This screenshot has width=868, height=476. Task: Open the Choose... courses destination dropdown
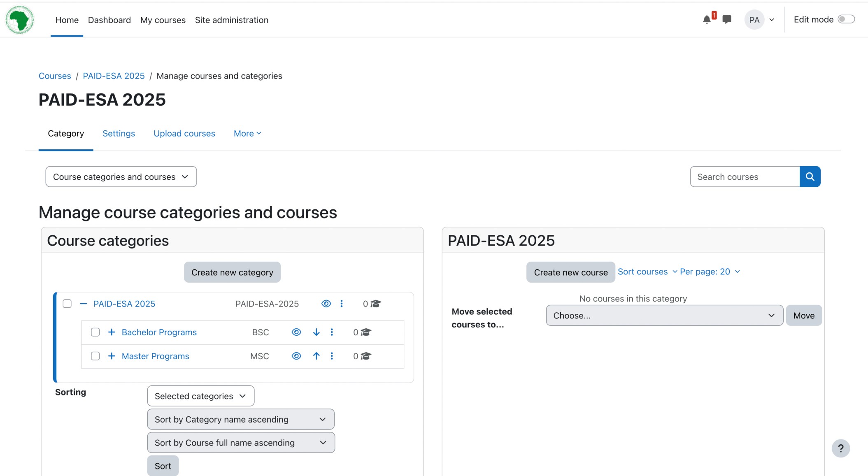pyautogui.click(x=663, y=315)
